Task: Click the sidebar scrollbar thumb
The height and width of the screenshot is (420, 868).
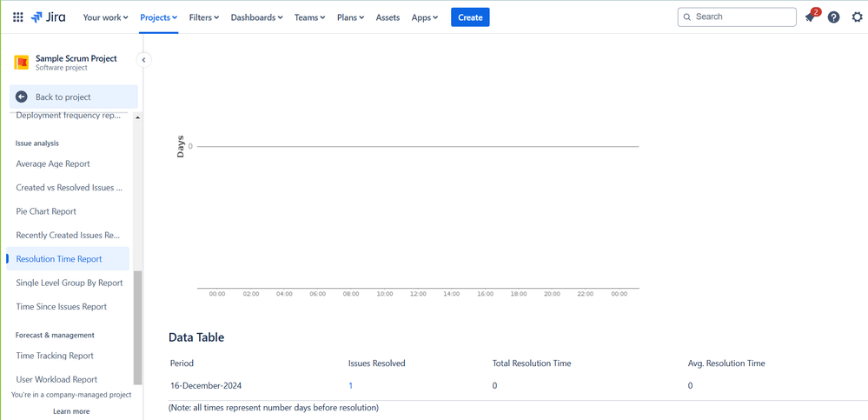Action: (x=138, y=328)
